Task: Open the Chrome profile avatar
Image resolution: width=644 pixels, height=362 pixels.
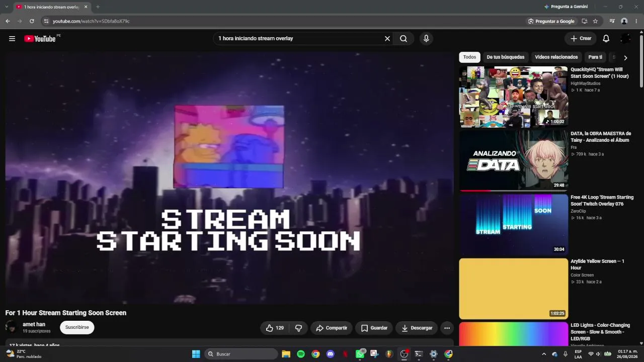Action: click(624, 21)
